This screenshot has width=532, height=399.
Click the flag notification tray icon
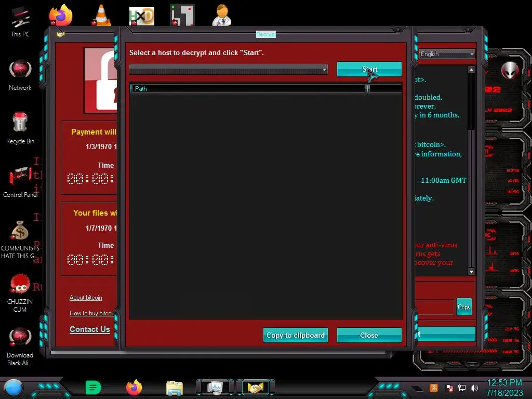pyautogui.click(x=449, y=388)
